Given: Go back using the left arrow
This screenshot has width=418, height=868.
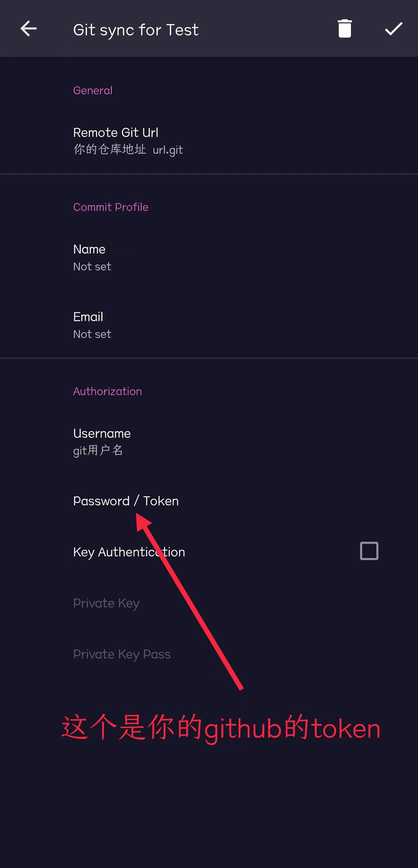Looking at the screenshot, I should (29, 29).
